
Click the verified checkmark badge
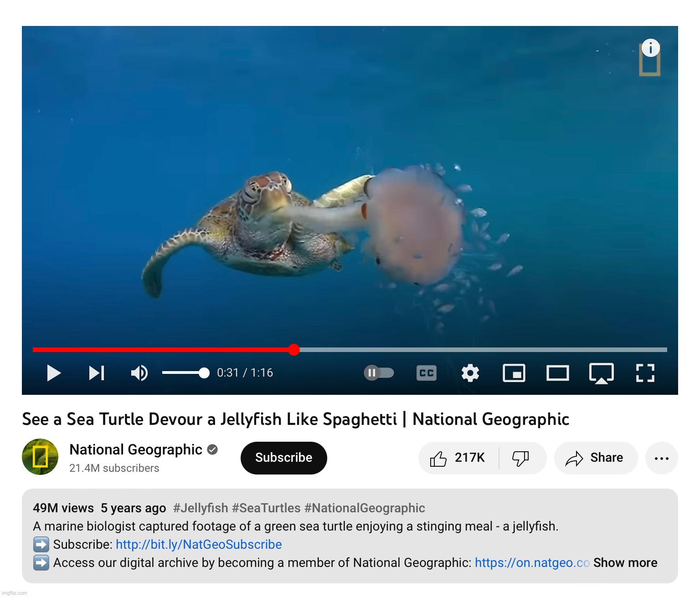pyautogui.click(x=212, y=449)
